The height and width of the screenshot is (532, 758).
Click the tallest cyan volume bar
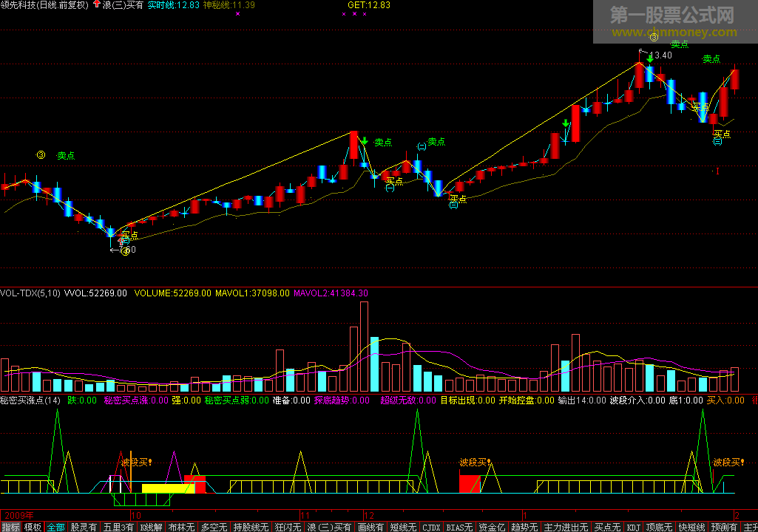tap(375, 364)
